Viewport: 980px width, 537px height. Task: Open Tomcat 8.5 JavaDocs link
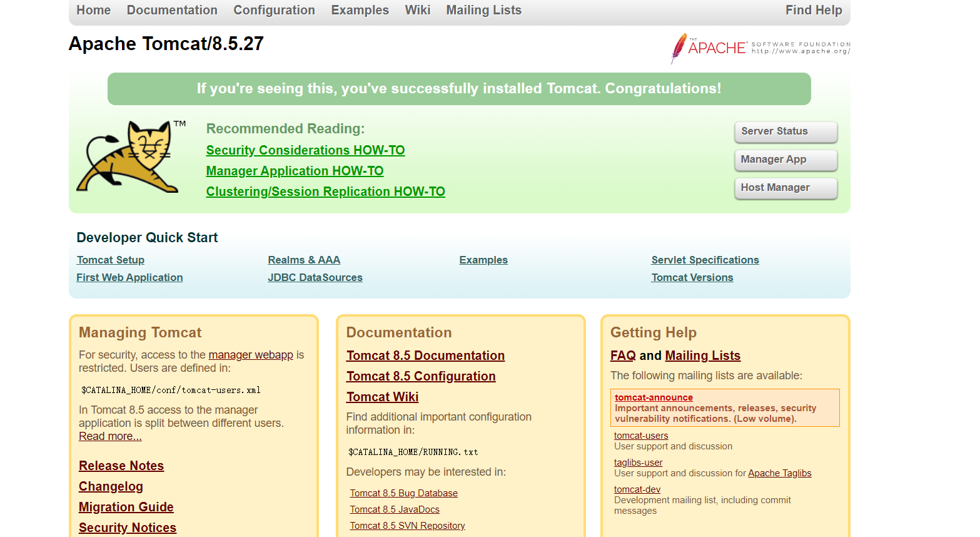(x=395, y=509)
